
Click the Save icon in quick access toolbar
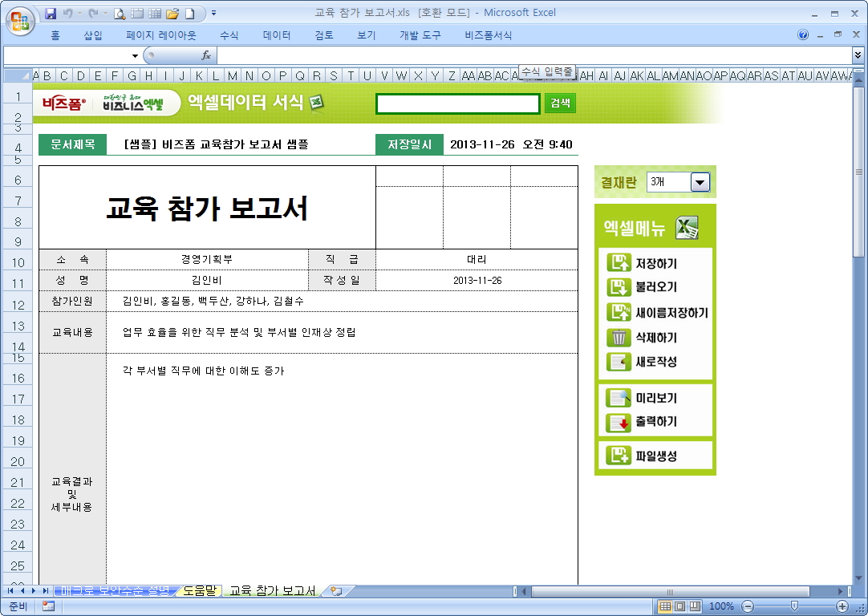51,14
